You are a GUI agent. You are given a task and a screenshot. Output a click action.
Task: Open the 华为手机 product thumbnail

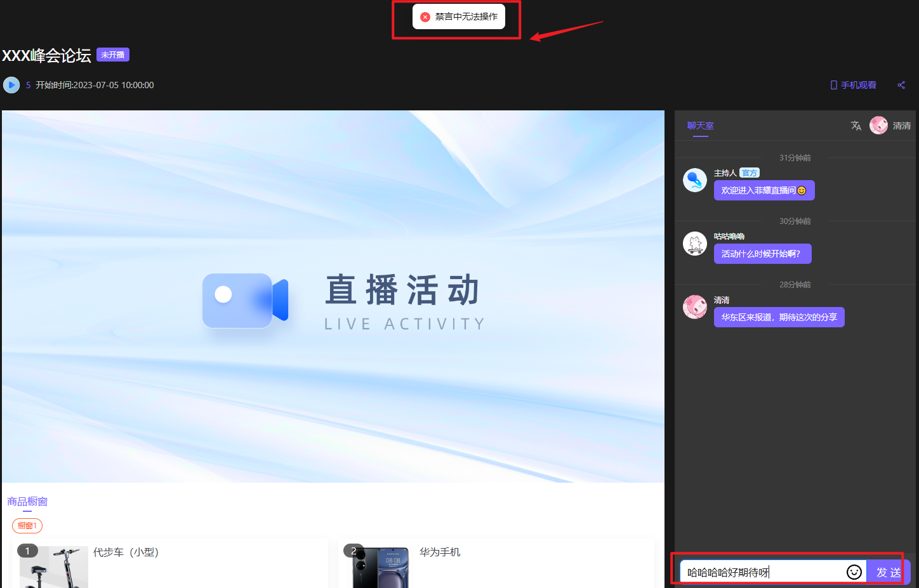(380, 567)
